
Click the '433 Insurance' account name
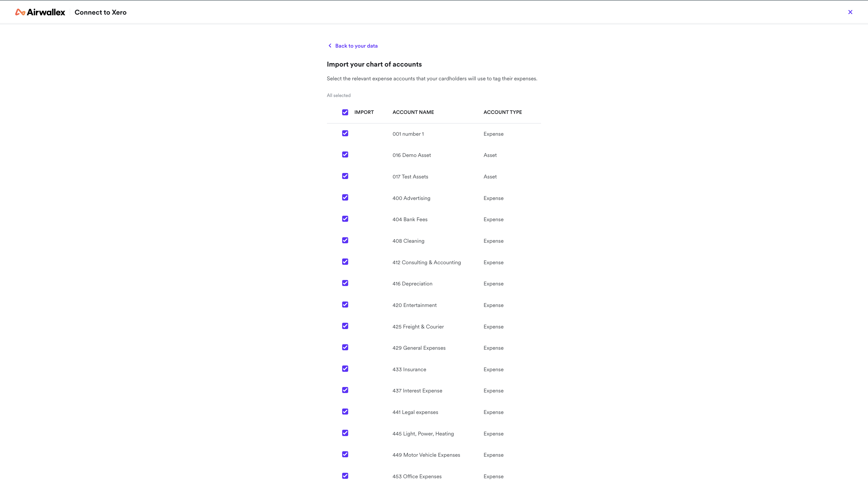(409, 369)
